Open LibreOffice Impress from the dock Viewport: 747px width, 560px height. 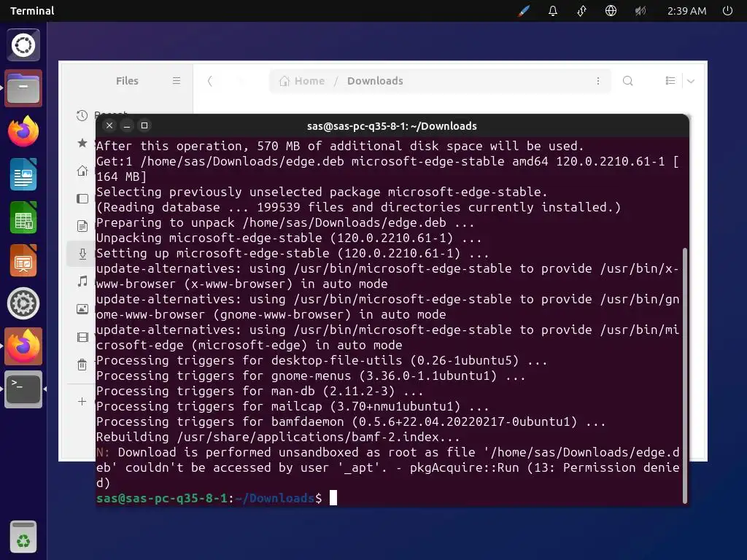point(23,260)
